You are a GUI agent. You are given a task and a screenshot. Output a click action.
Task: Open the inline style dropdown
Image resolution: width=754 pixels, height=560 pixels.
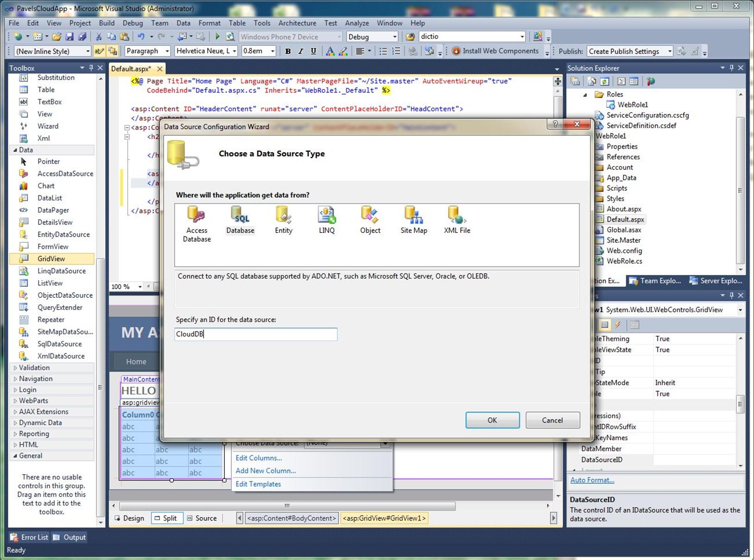point(88,51)
